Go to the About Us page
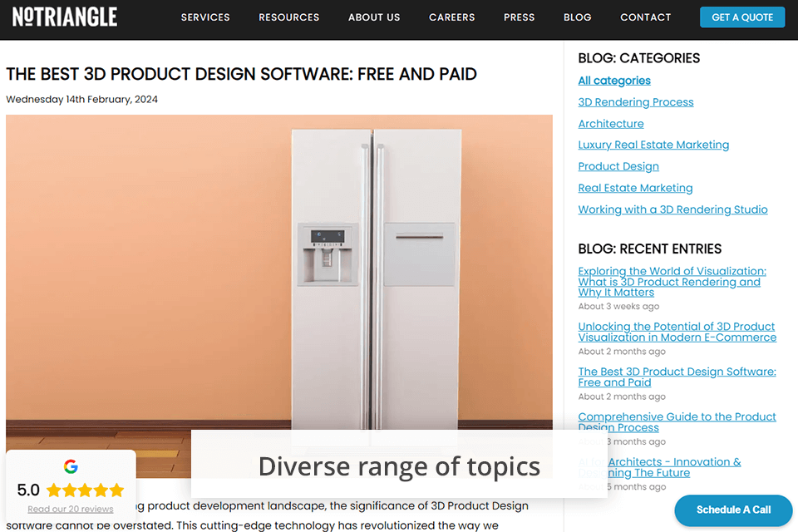Viewport: 798px width, 532px height. 374,17
